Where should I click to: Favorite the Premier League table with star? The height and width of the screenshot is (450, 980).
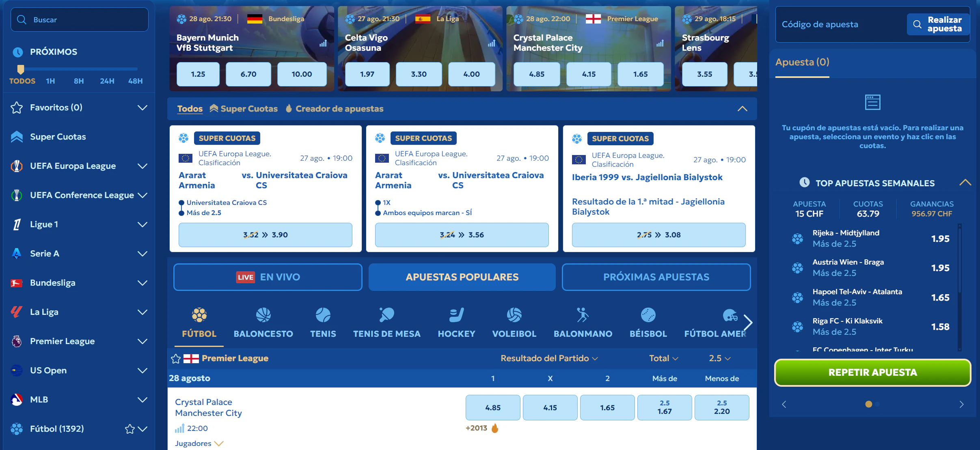coord(176,359)
